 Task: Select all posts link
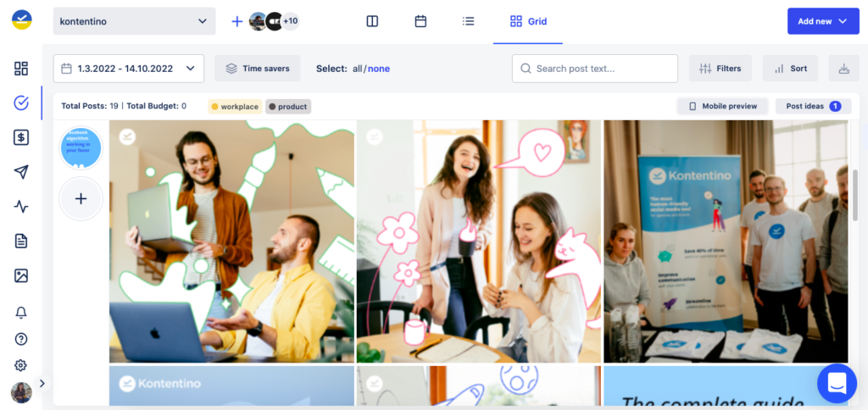(x=358, y=69)
